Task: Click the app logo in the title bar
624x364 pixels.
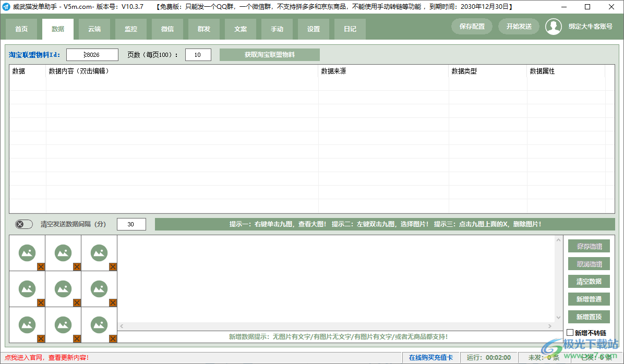Action: [x=6, y=7]
